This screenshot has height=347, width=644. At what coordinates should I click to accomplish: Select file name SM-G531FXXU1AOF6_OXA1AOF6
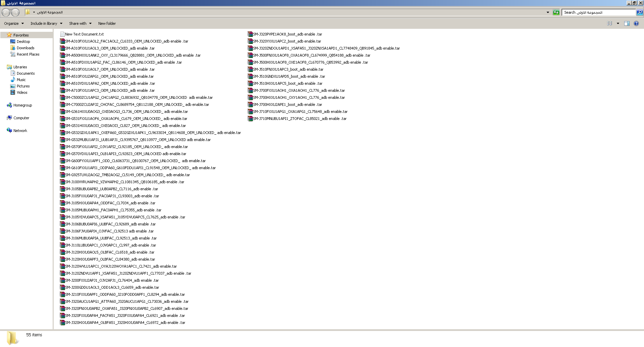126,119
